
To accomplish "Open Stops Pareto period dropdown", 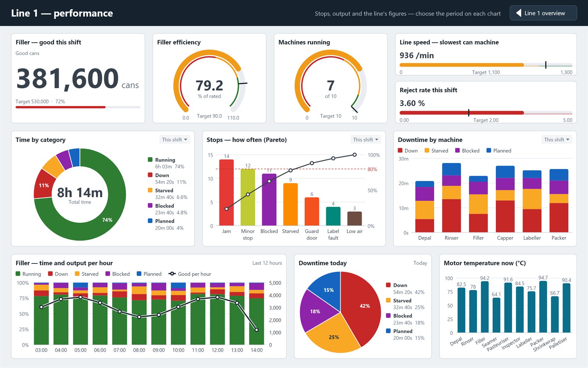I will coord(366,139).
